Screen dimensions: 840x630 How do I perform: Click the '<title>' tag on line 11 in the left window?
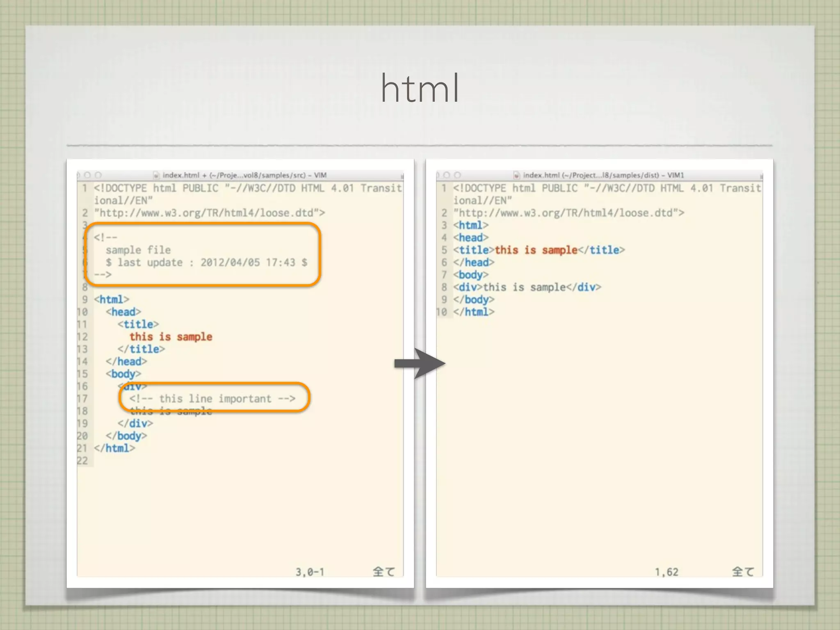point(138,324)
